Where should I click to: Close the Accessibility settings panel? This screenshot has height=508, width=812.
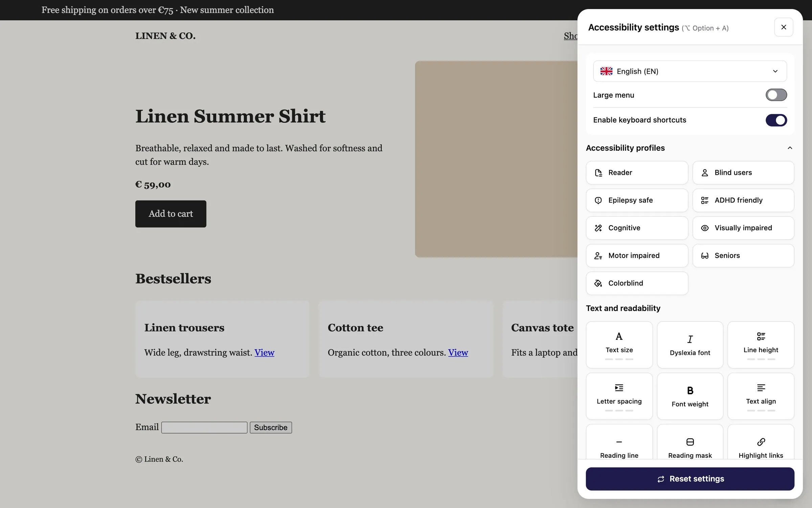tap(784, 27)
